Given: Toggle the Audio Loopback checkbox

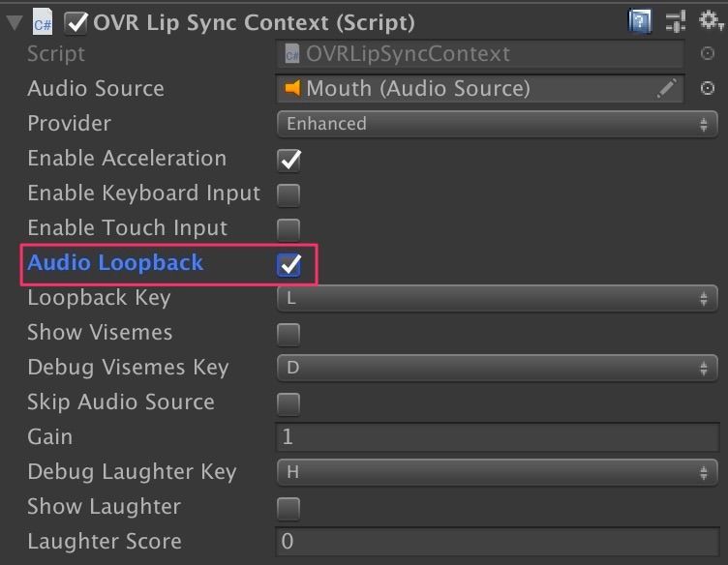Looking at the screenshot, I should (x=288, y=264).
